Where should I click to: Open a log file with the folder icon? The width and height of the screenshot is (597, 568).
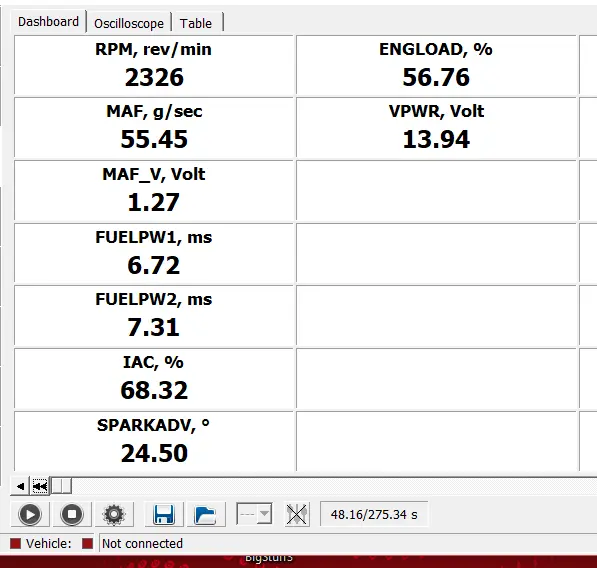click(206, 514)
